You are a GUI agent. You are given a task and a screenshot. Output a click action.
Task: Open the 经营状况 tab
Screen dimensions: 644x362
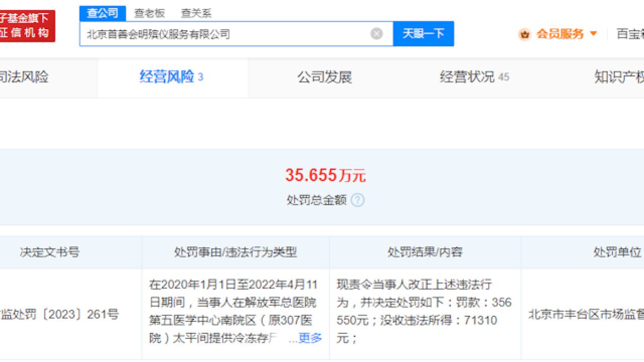[474, 77]
